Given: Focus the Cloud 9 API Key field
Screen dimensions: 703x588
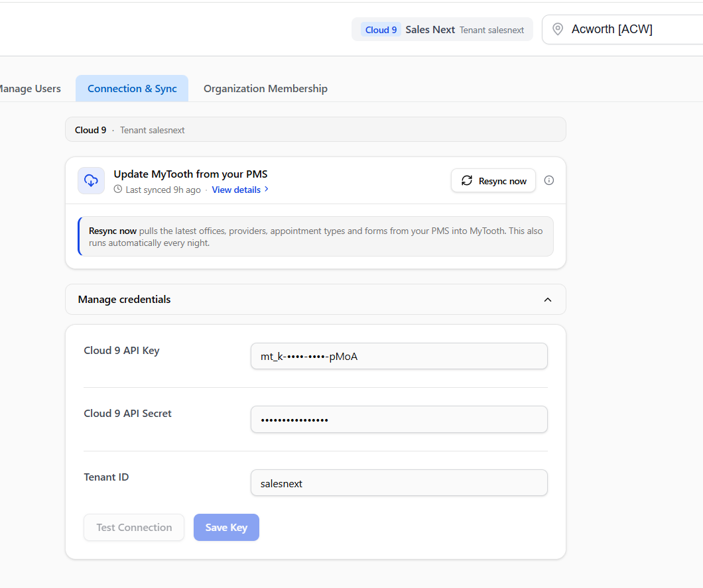Looking at the screenshot, I should (399, 356).
